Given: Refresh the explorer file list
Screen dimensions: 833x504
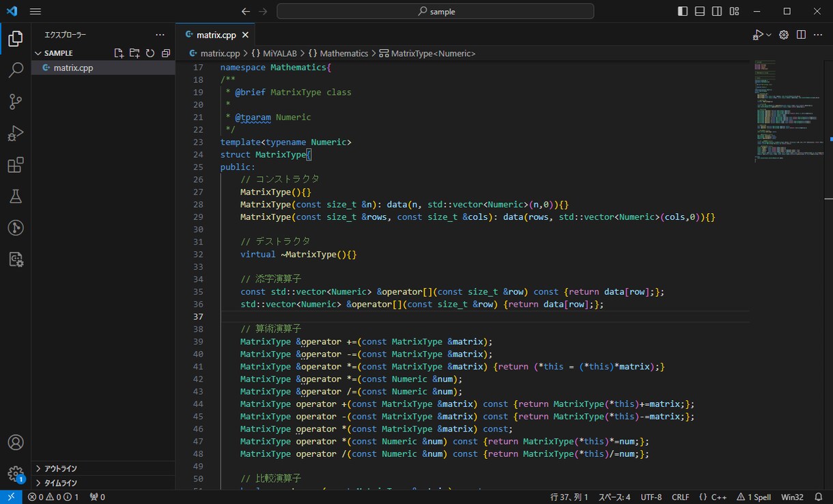Looking at the screenshot, I should pos(150,53).
